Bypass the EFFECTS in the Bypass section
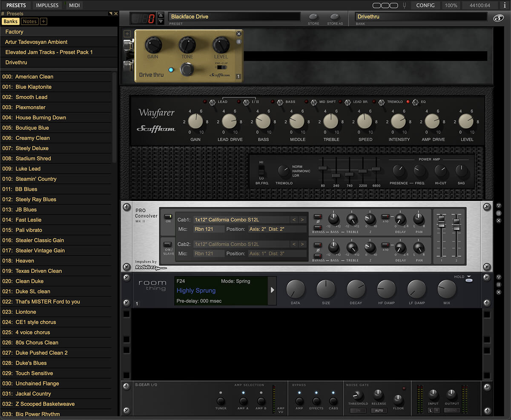 [x=316, y=400]
